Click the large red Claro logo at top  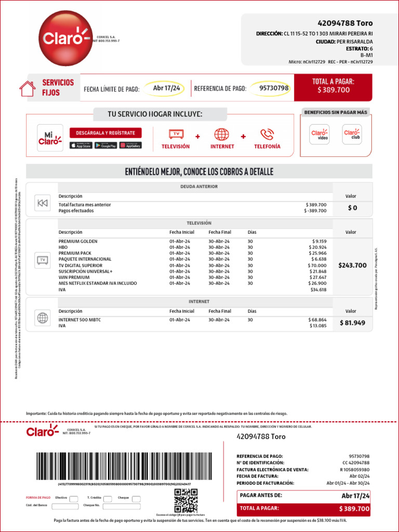pos(65,38)
